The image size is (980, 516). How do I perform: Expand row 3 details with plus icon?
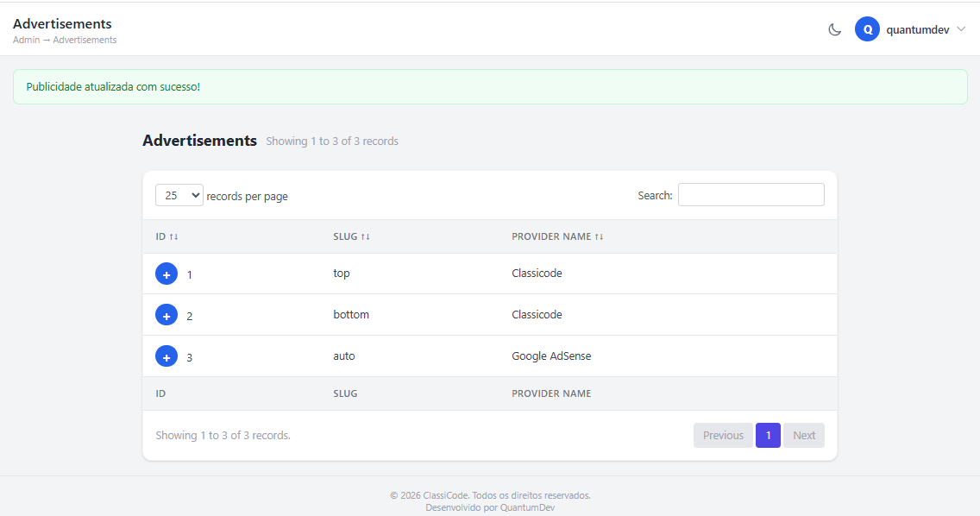(x=166, y=356)
